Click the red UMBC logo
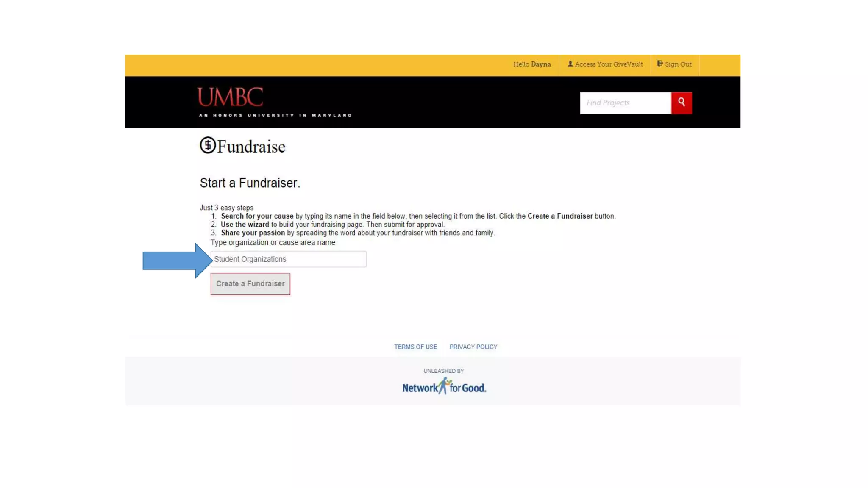Viewport: 868px width, 488px height. tap(230, 97)
